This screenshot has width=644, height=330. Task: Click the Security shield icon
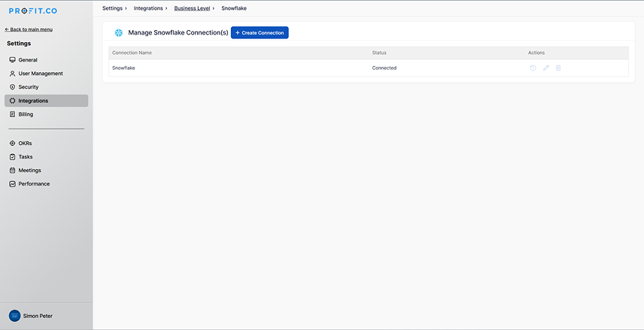(12, 87)
